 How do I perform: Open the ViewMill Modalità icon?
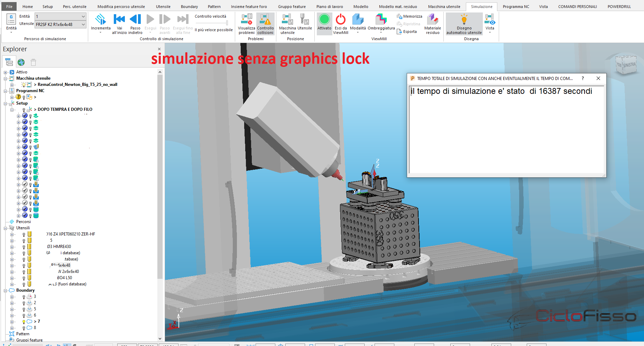(x=358, y=20)
